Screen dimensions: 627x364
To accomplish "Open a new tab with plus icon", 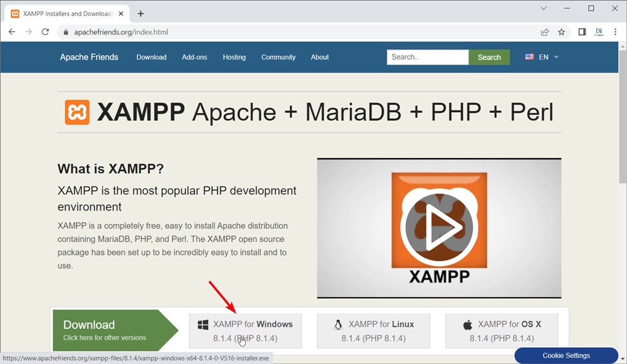I will (140, 14).
